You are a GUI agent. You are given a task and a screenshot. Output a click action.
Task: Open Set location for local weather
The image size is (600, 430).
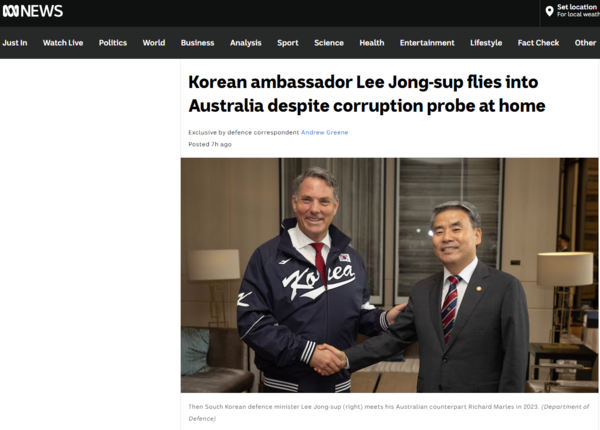(573, 11)
